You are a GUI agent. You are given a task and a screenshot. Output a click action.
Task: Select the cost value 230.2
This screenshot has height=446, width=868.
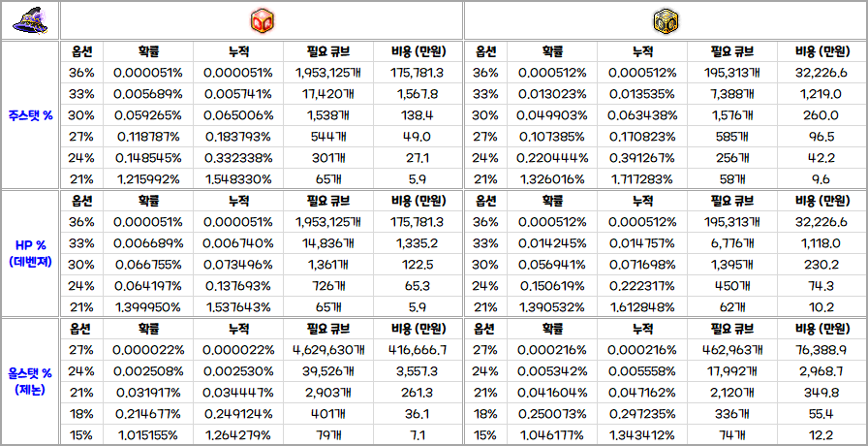tap(822, 265)
